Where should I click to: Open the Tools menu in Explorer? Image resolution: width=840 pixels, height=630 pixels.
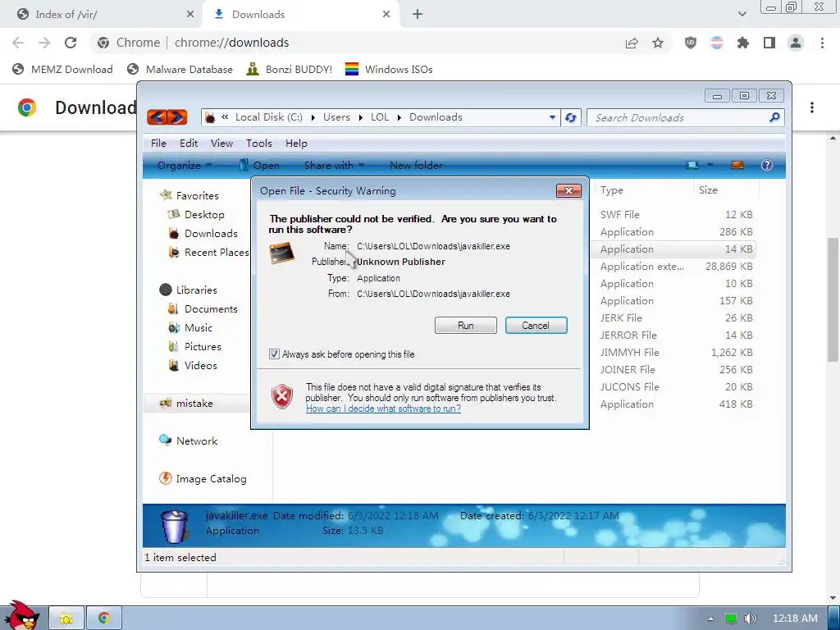click(x=259, y=143)
